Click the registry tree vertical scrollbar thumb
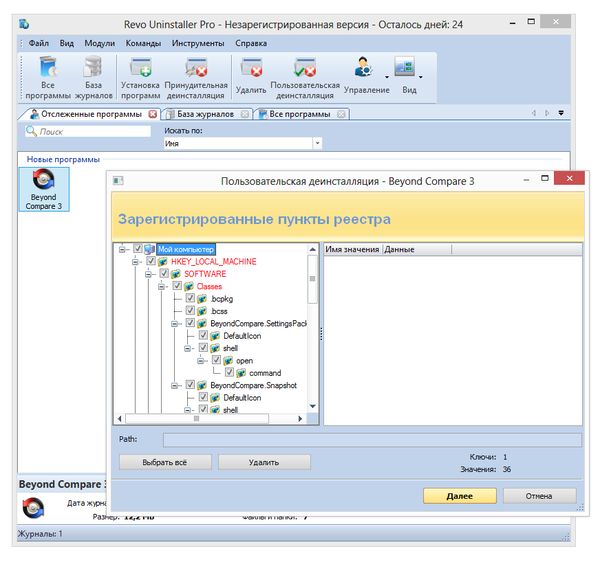 click(313, 279)
